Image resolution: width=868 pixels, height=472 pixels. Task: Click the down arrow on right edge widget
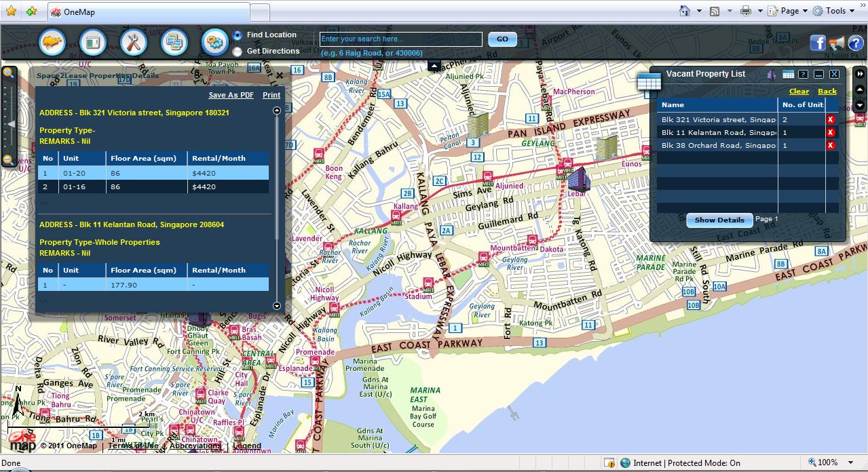860,105
